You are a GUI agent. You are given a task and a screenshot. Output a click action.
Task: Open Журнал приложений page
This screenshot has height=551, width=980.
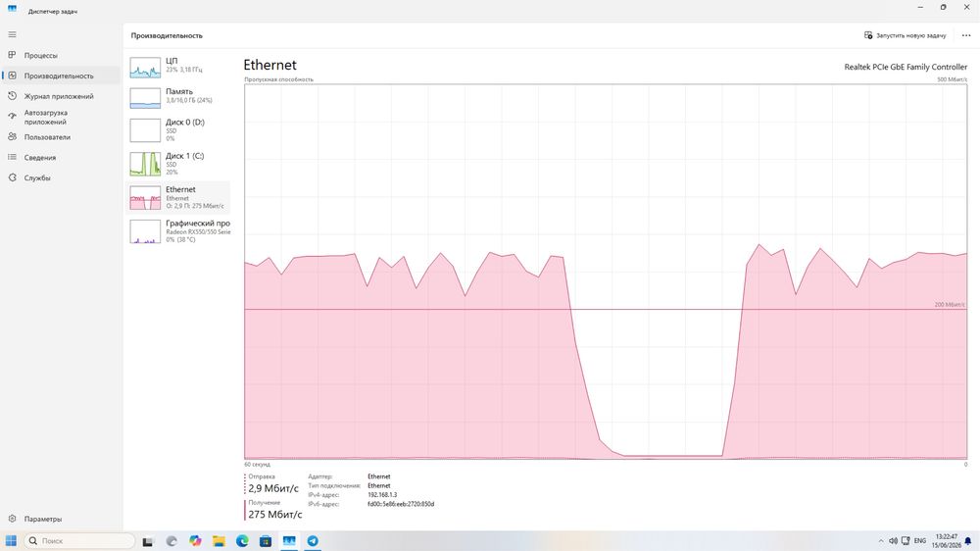[61, 96]
